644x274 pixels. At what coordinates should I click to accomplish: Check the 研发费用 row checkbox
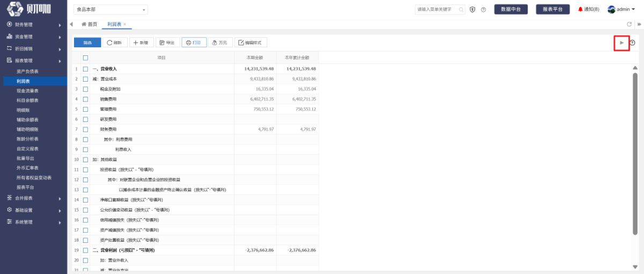85,119
